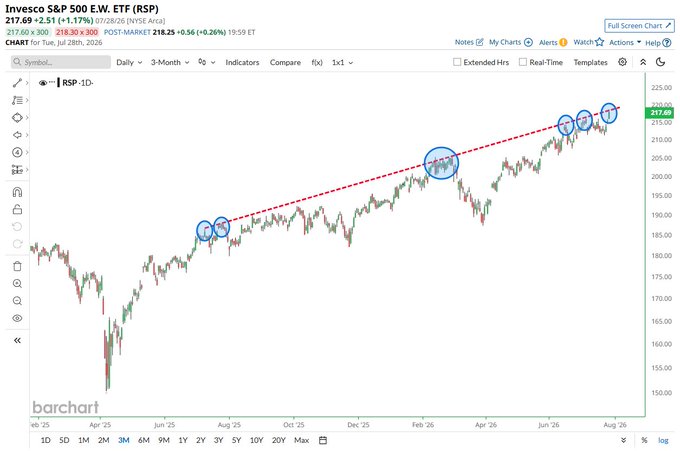Select the 5D time range
This screenshot has height=451, width=680.
64,440
